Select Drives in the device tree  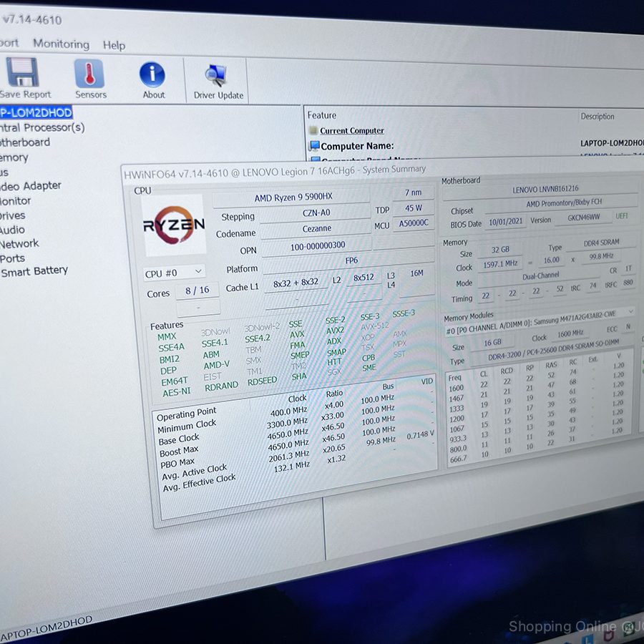pos(13,215)
